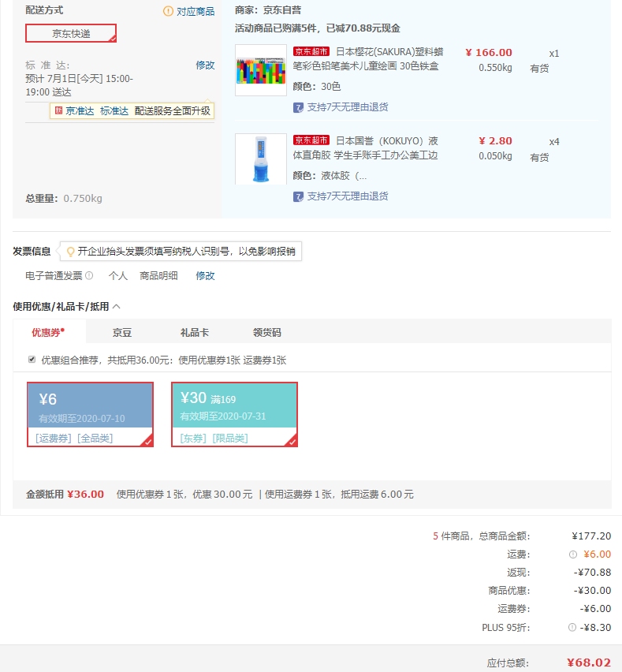Viewport: 622px width, 672px height.
Task: Click the lightbulb icon in invoice tip
Action: [x=71, y=251]
